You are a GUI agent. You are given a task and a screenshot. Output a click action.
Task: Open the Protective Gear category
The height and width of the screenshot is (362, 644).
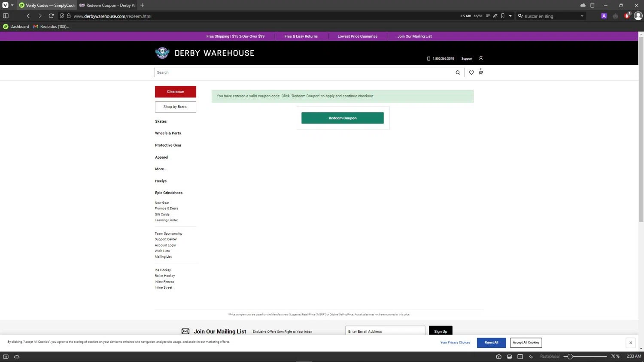click(168, 145)
